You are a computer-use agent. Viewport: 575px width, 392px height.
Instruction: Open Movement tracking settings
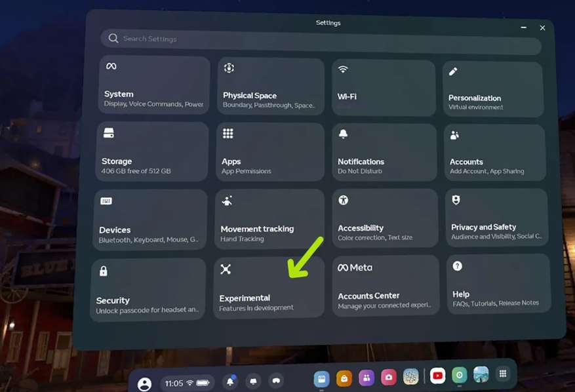coord(269,218)
